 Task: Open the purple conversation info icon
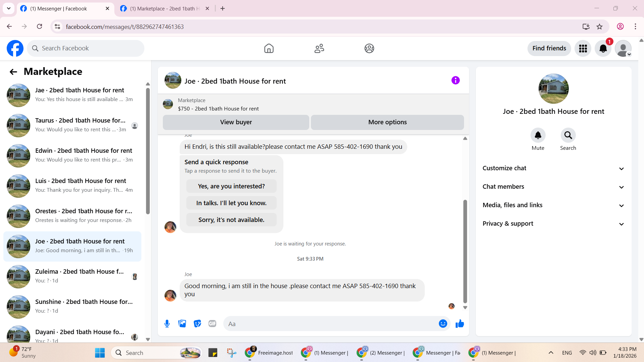455,80
